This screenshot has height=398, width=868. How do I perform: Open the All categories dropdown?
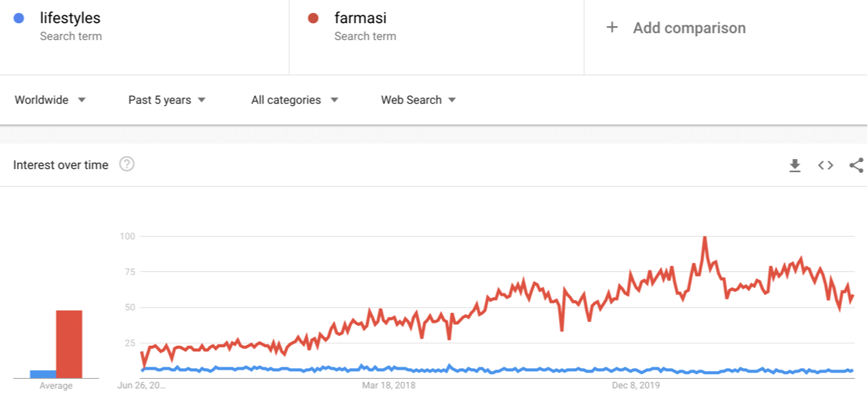tap(294, 100)
